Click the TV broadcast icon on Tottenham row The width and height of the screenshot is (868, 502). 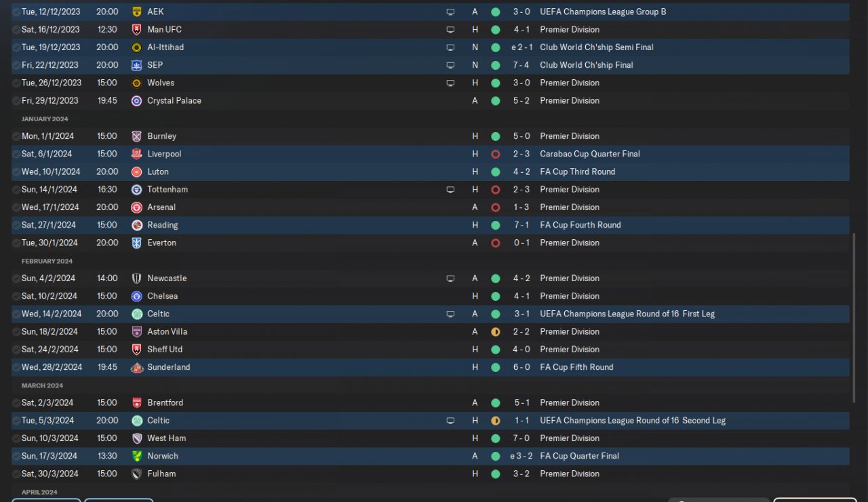tap(450, 190)
